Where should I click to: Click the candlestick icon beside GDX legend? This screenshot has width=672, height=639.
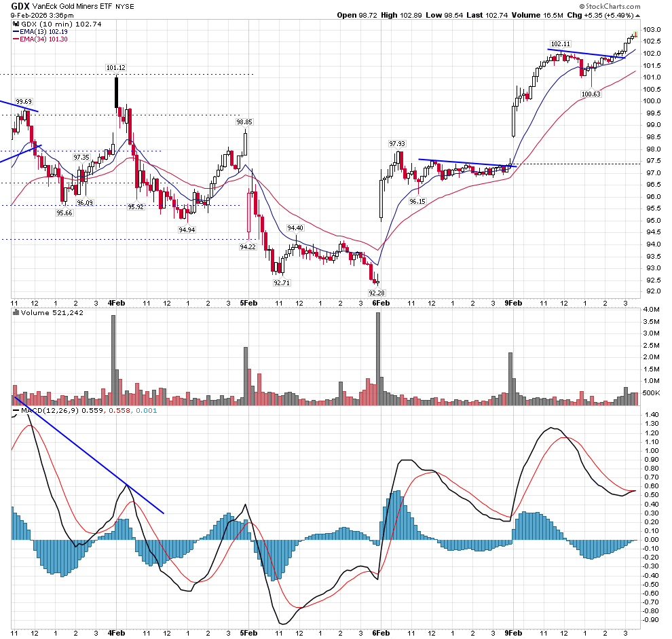pyautogui.click(x=16, y=23)
